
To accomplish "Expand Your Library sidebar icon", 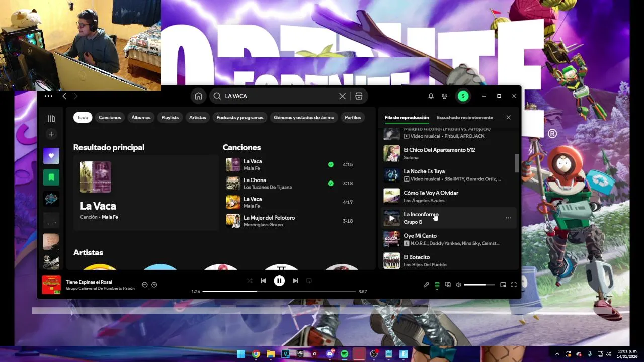I will [51, 119].
